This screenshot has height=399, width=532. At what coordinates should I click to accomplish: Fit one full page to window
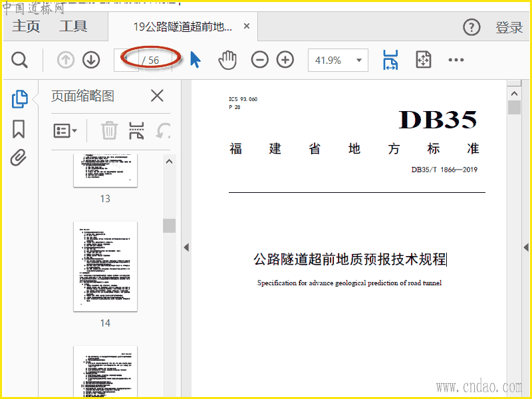[x=423, y=60]
